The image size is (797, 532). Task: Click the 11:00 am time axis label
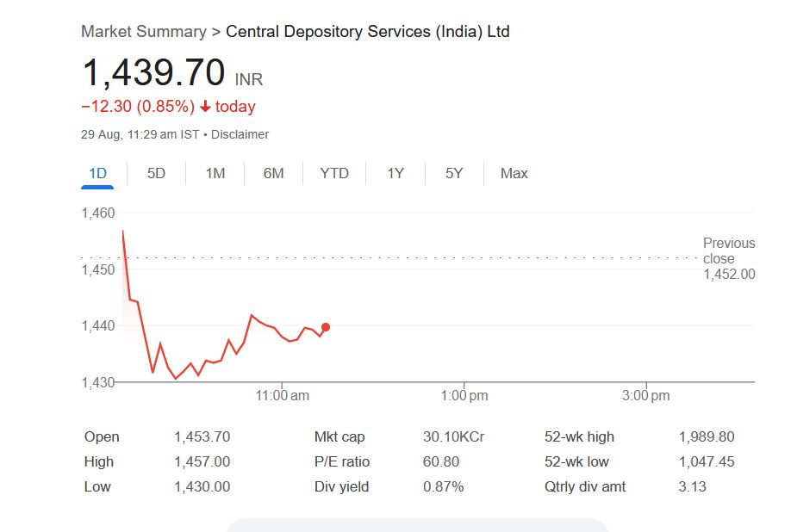click(282, 395)
